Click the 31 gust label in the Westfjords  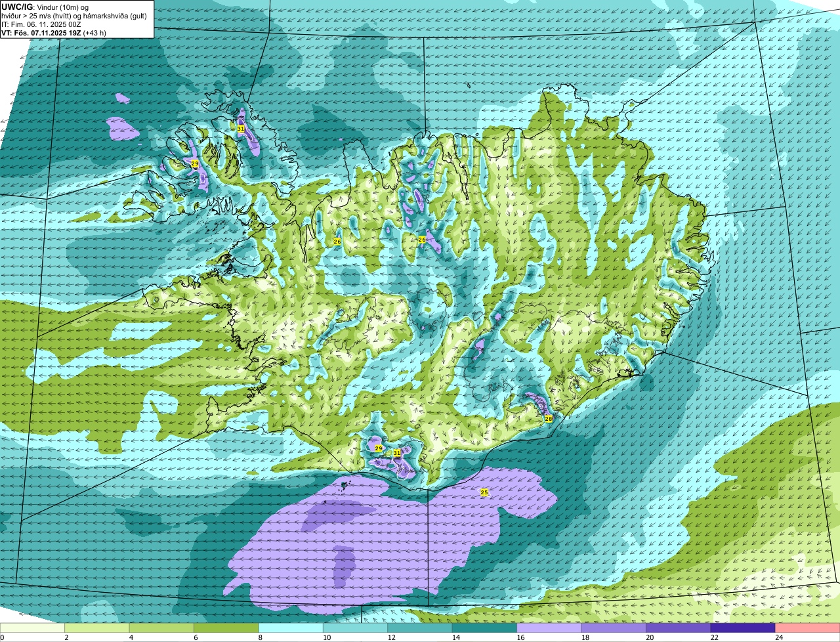click(241, 129)
